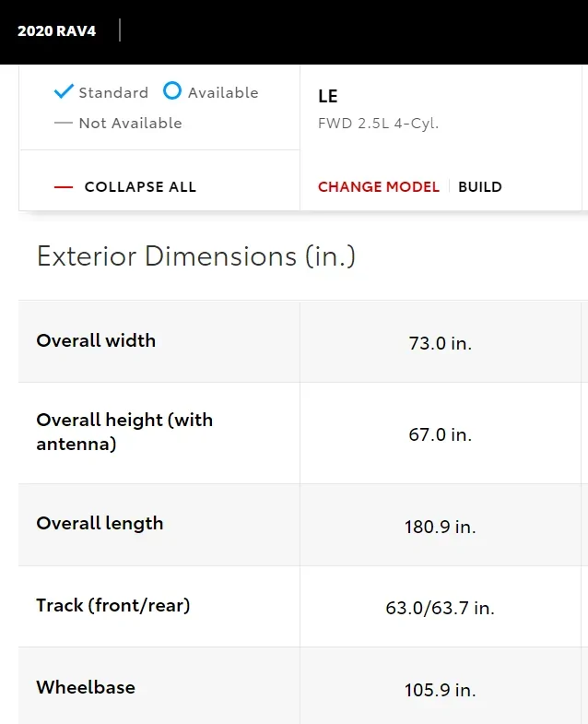Click the 180.9 in. length value
The image size is (588, 724).
440,528
